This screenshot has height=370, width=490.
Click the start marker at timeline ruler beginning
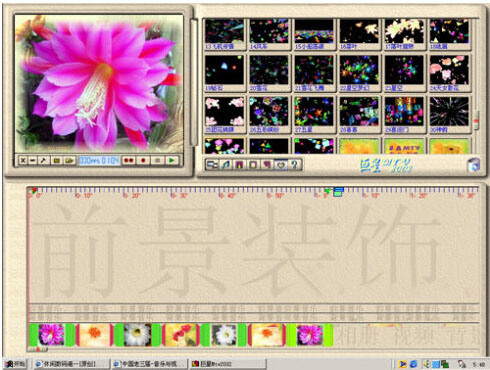click(33, 191)
